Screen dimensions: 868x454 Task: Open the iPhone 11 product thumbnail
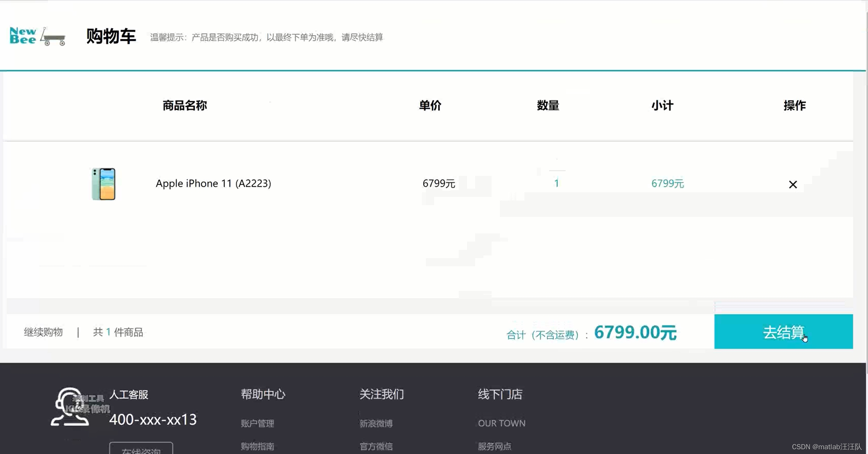[104, 184]
